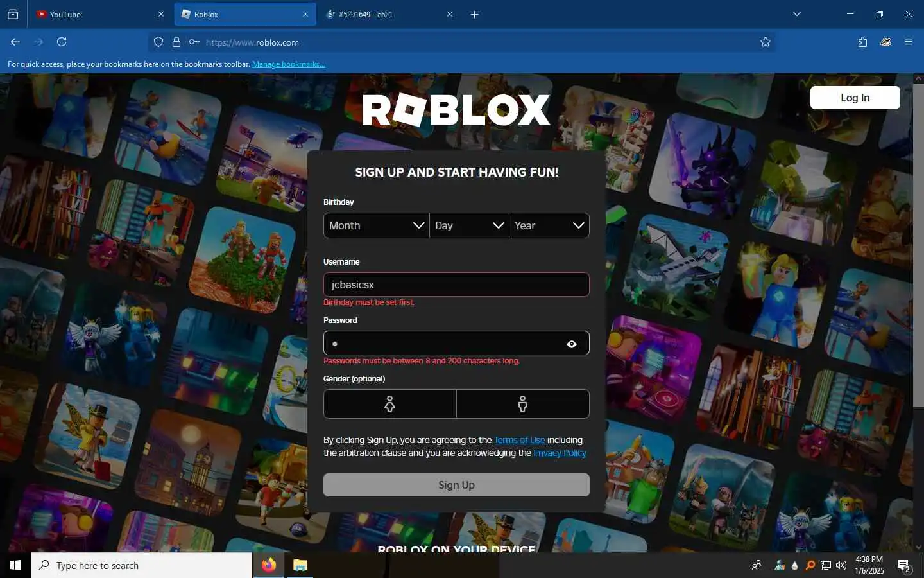
Task: Bookmark this page with the star icon
Action: [766, 42]
